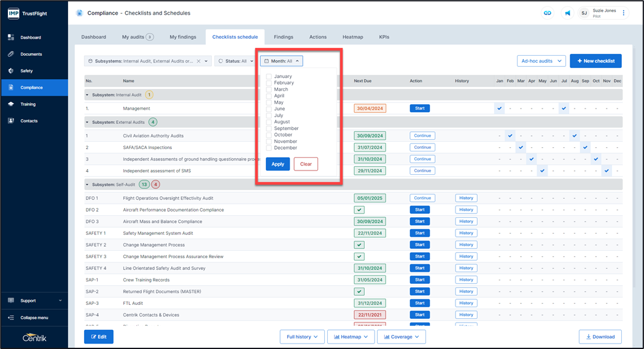Click the Dashboard icon in sidebar
Screen dimensions: 644x349
pyautogui.click(x=11, y=37)
